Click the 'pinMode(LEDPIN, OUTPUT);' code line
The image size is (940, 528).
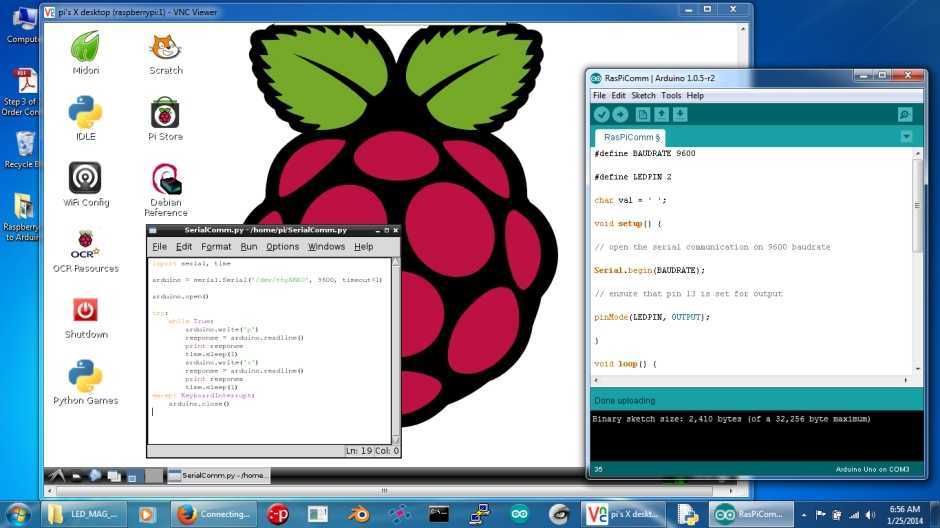652,317
